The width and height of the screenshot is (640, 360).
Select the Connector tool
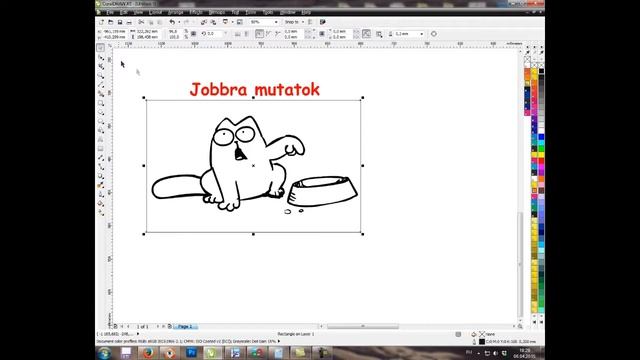pyautogui.click(x=101, y=167)
